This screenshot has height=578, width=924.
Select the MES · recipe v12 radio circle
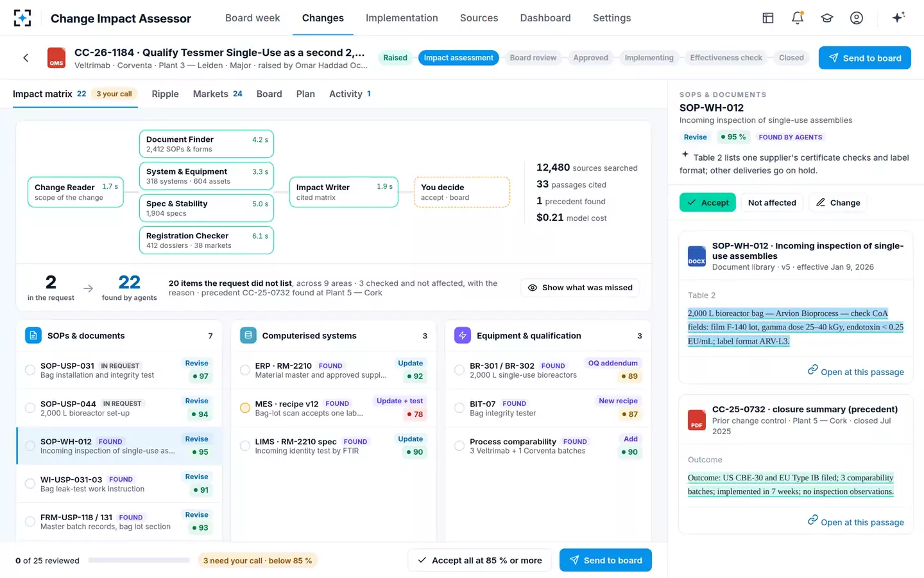point(245,408)
